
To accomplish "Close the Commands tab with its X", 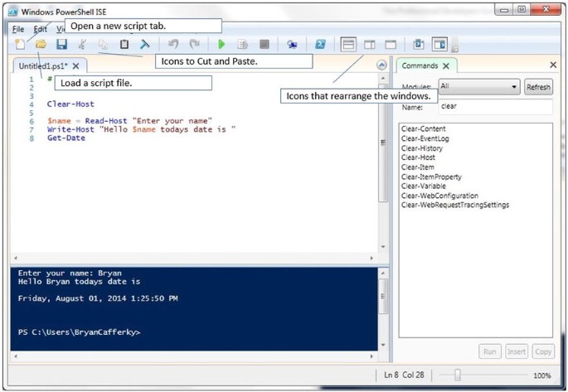I will click(x=446, y=65).
